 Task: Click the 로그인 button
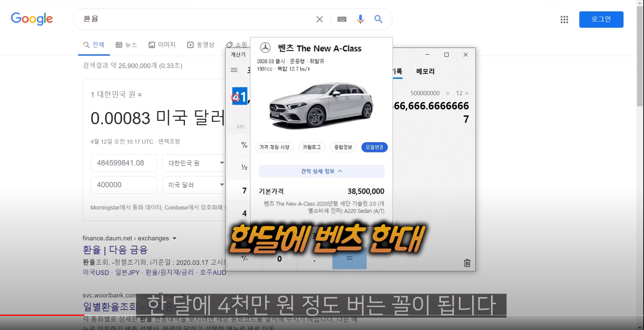pos(601,19)
